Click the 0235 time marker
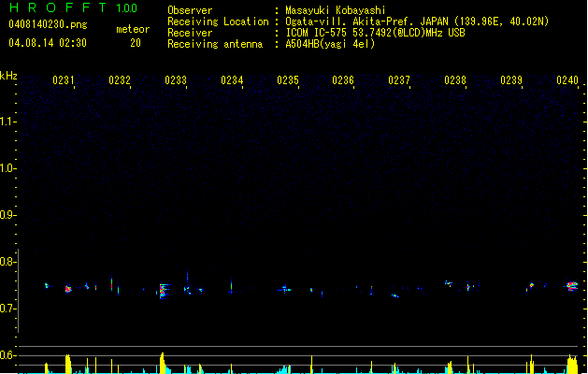The image size is (588, 374). [x=288, y=80]
